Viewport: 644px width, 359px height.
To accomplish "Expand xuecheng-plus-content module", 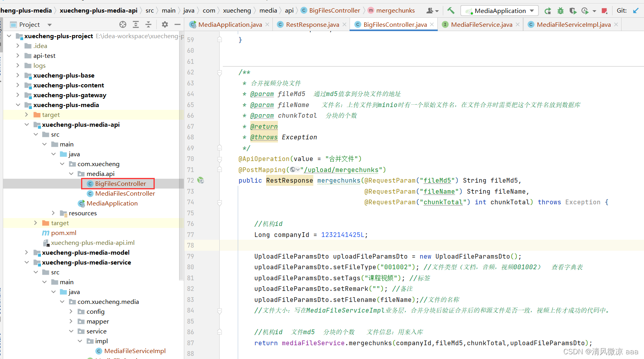I will tap(18, 85).
